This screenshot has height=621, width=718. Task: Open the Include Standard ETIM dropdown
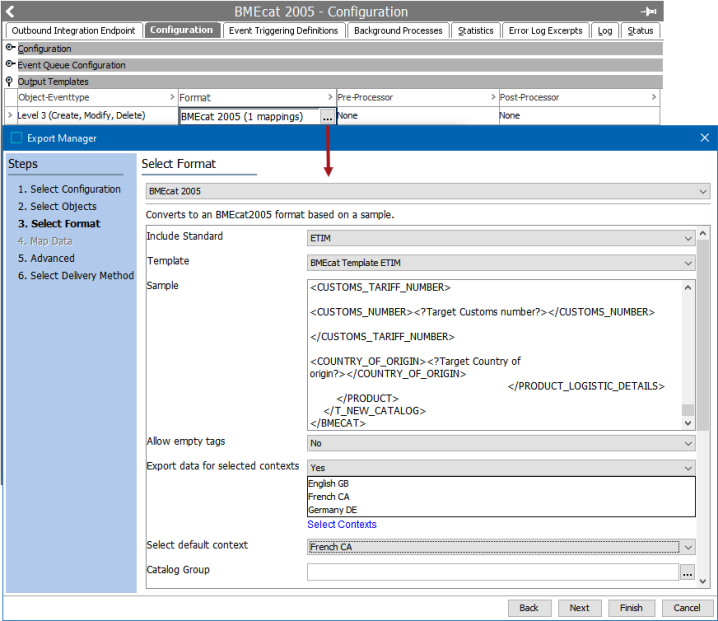pyautogui.click(x=501, y=238)
